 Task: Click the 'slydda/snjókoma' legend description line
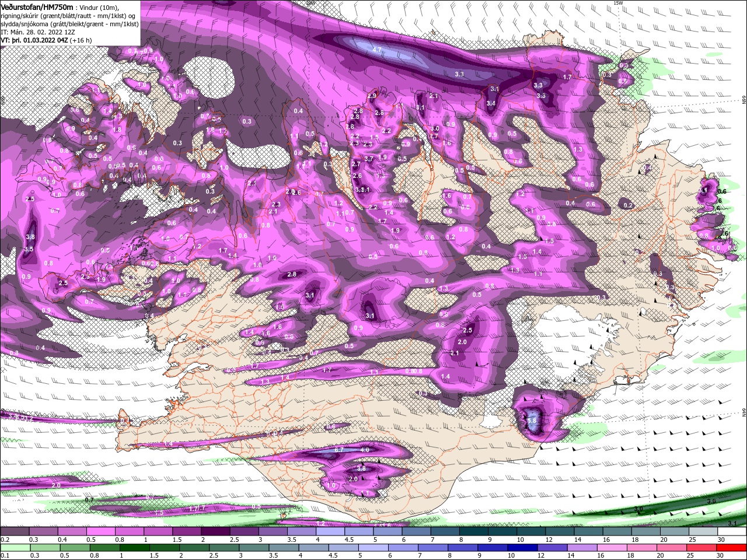tap(69, 24)
